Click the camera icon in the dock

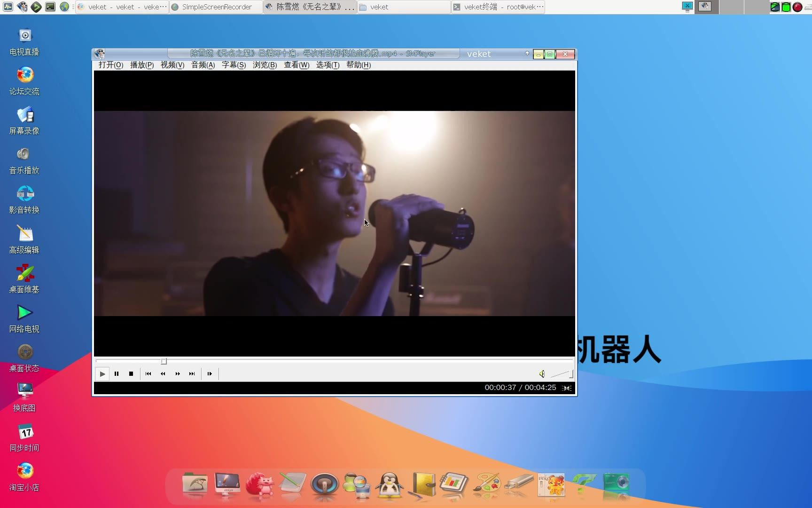click(616, 485)
